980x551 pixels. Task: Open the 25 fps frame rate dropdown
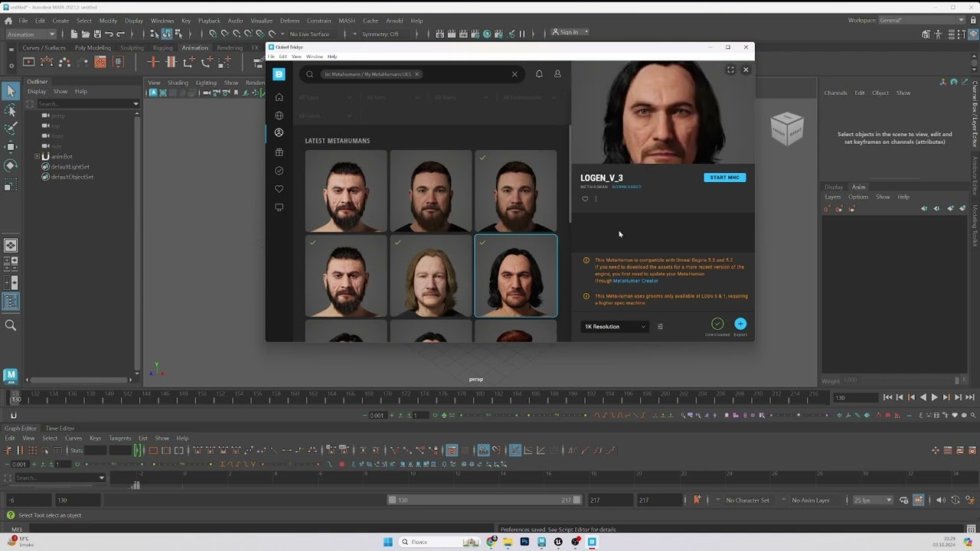(872, 500)
